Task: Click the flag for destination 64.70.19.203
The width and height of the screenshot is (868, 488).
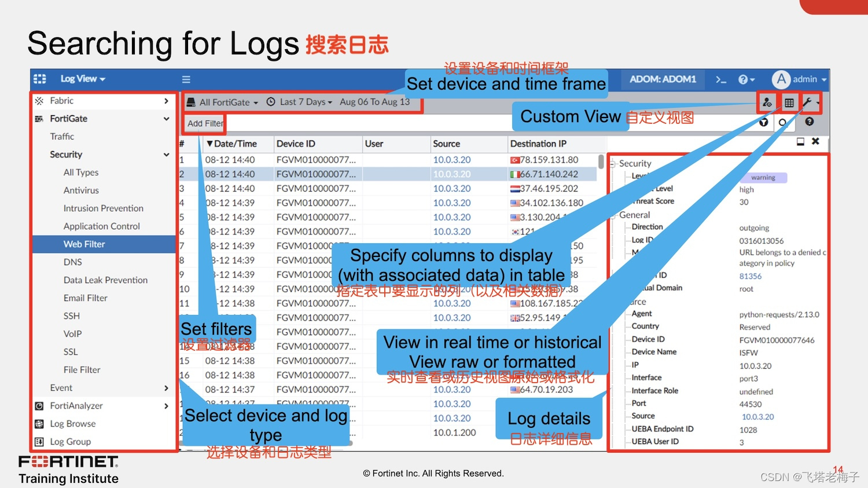Action: coord(514,390)
